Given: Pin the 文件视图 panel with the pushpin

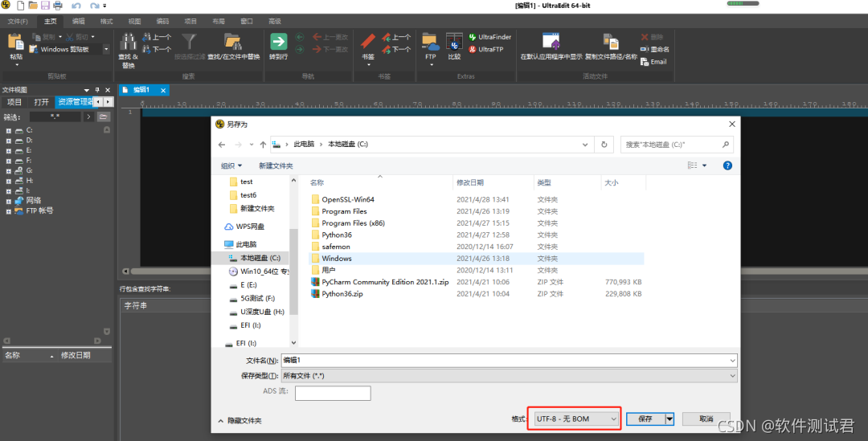Looking at the screenshot, I should [97, 90].
